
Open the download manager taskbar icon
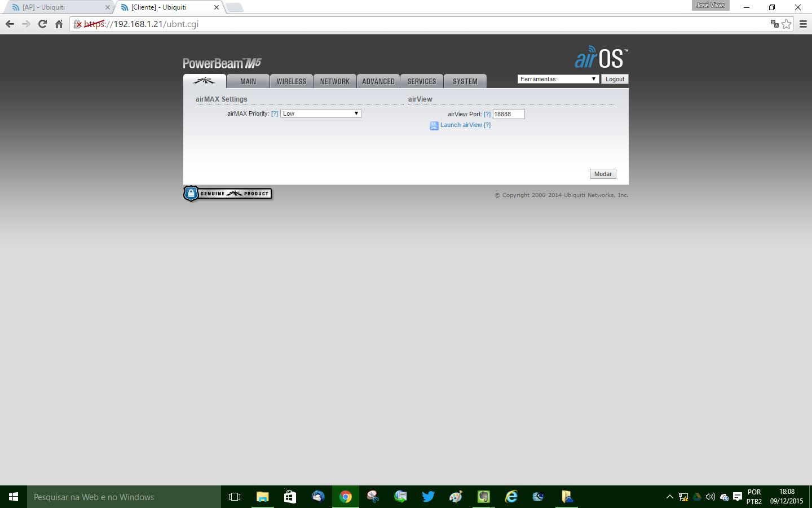click(400, 497)
